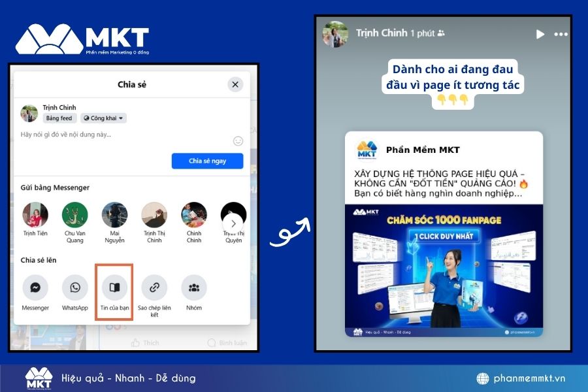Play the story with play button
Viewport: 588px width, 392px height.
(x=540, y=34)
